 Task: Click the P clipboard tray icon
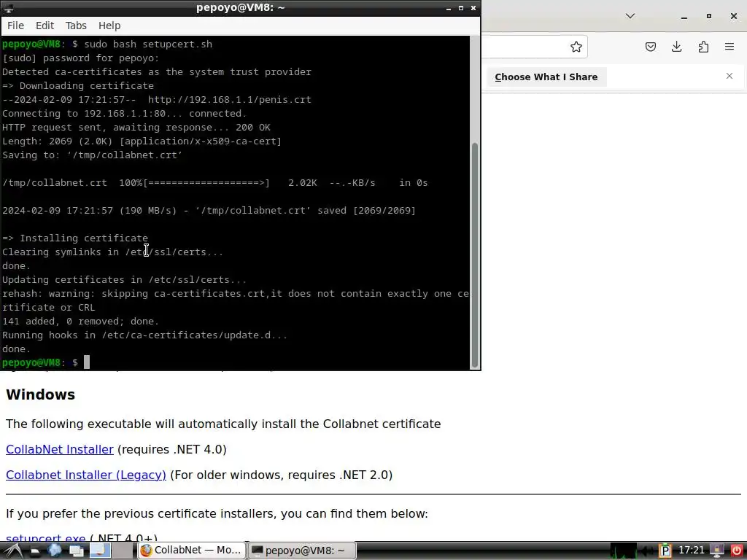665,551
